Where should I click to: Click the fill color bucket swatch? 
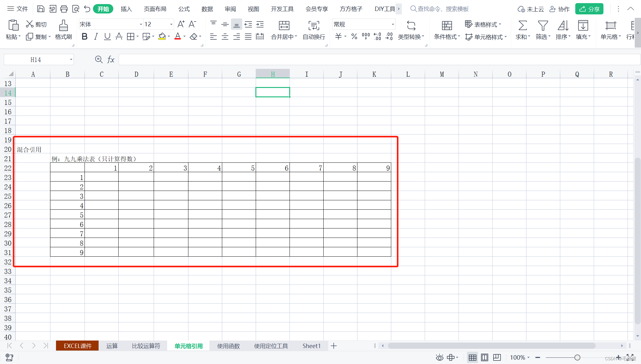click(x=162, y=37)
